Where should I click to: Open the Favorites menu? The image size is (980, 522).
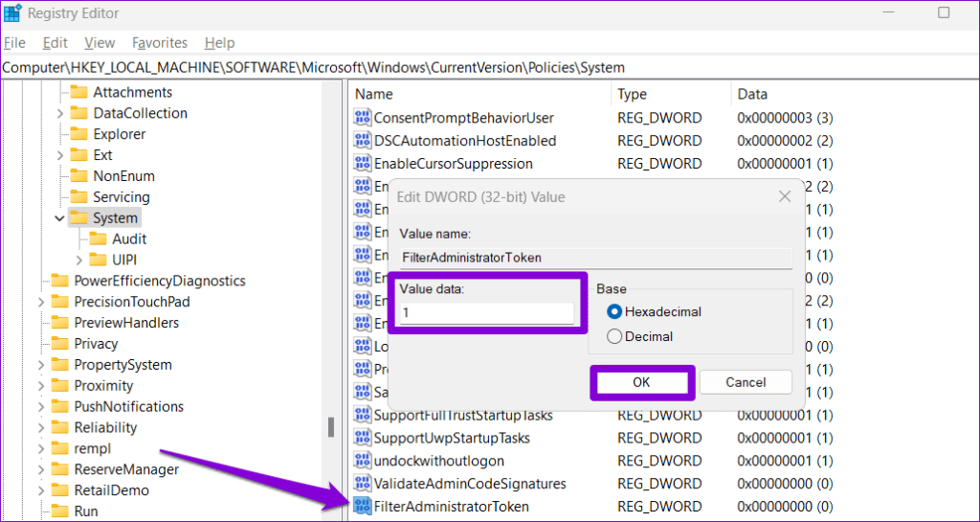point(160,42)
